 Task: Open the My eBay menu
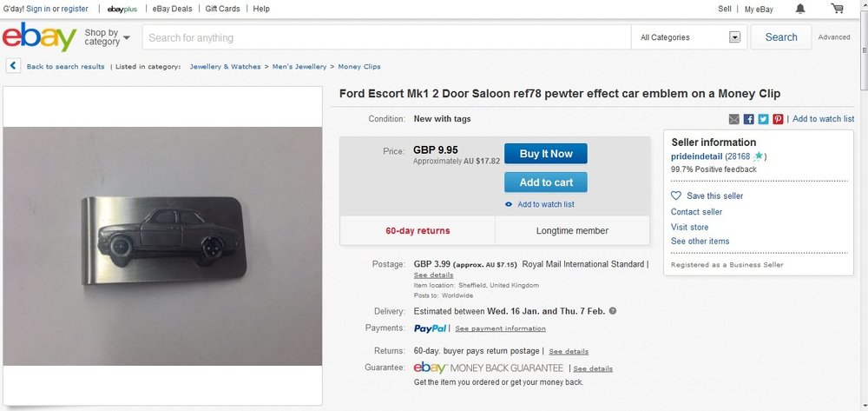point(759,9)
